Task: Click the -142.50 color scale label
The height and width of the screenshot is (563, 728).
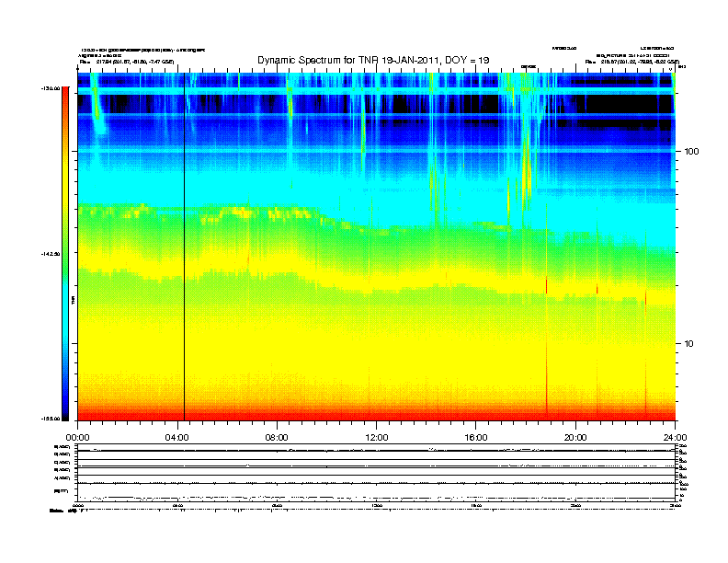Action: coord(50,254)
